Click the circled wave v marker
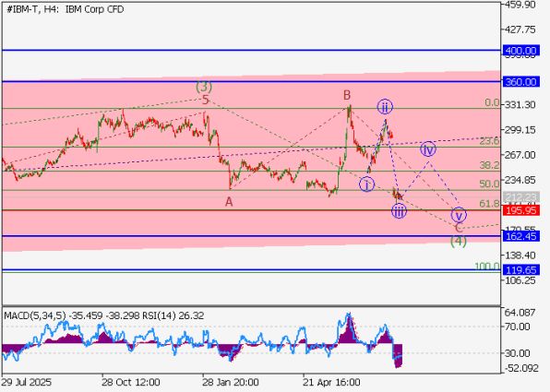 (459, 215)
